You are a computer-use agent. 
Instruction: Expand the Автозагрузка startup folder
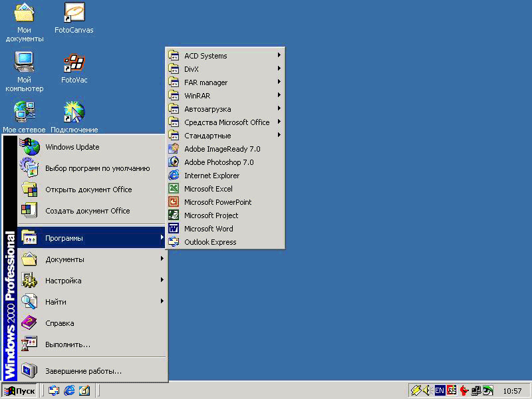pos(225,109)
